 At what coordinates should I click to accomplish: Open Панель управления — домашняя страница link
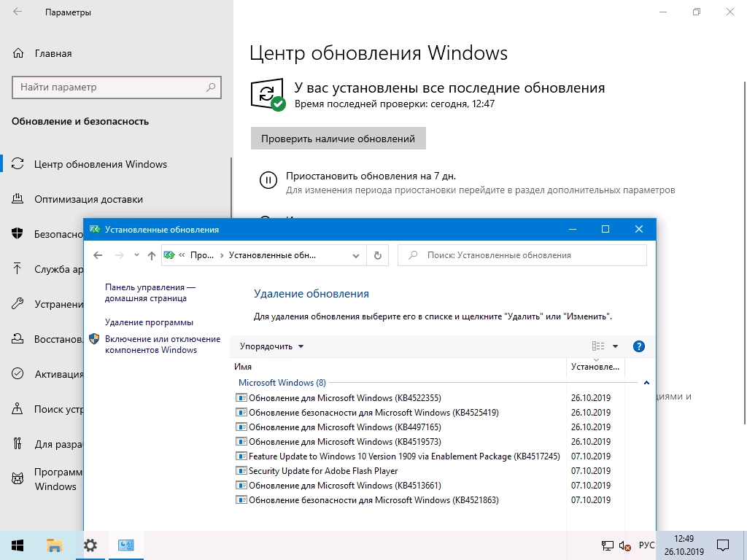click(x=150, y=293)
